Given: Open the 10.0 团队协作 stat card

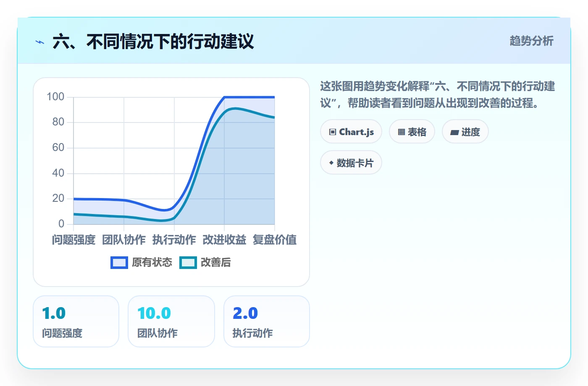Looking at the screenshot, I should click(171, 321).
